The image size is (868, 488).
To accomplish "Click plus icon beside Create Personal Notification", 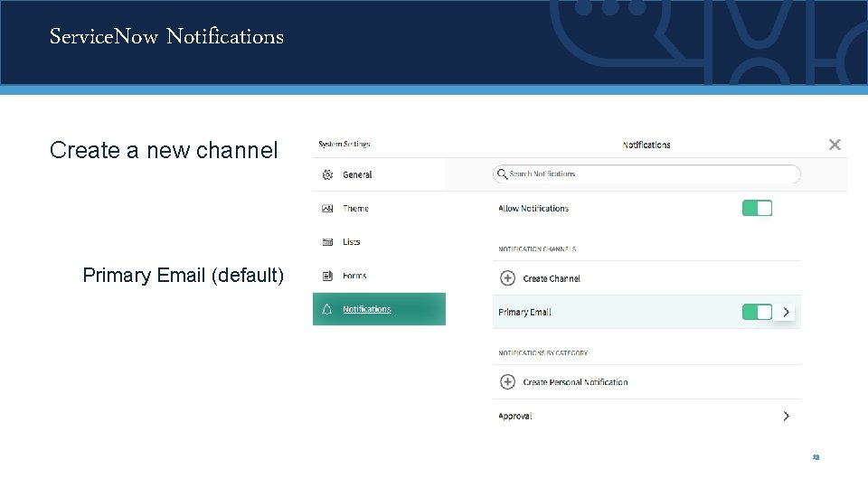I will click(x=507, y=381).
